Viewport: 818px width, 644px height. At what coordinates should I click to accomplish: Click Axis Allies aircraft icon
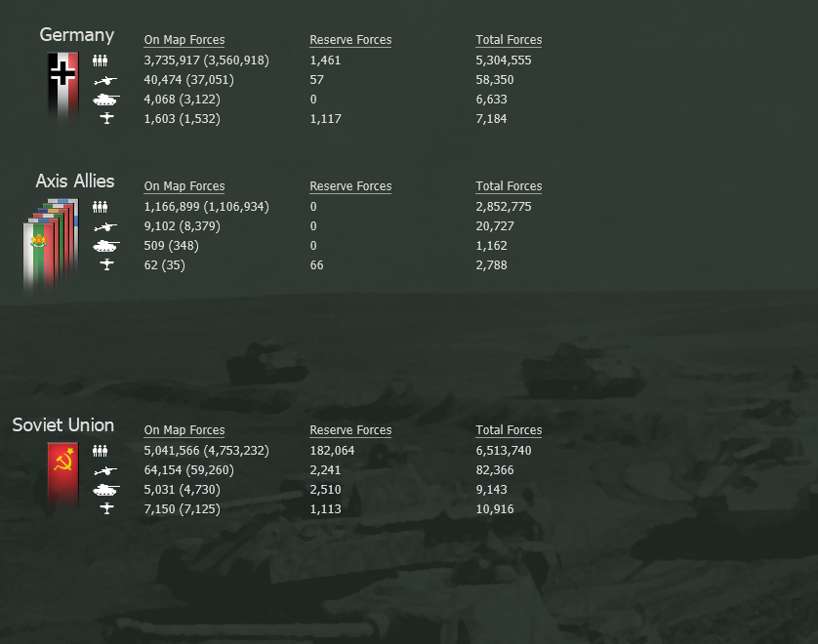tap(106, 264)
